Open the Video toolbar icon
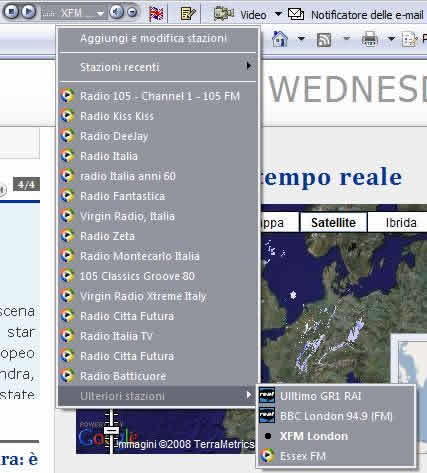Screen dimensions: 427x473 coord(224,14)
